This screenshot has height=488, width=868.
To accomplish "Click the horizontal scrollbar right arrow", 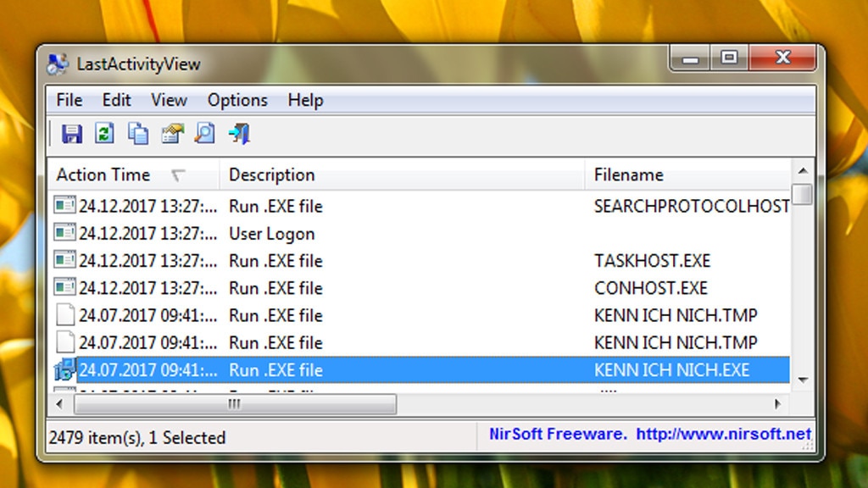I will tap(778, 404).
